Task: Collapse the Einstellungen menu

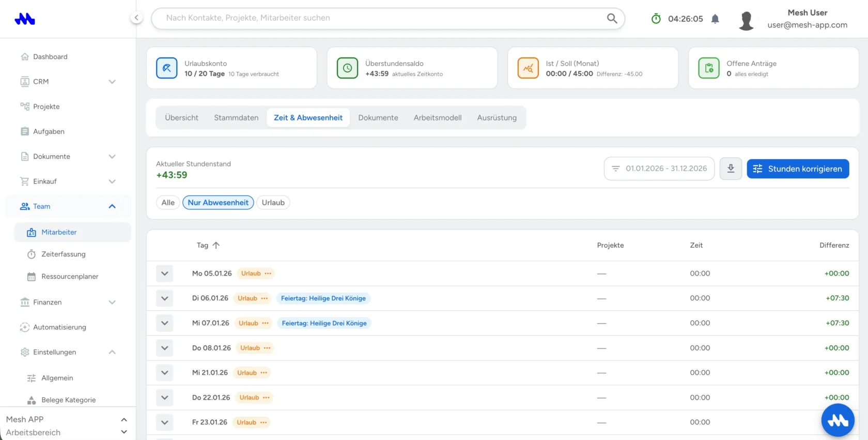Action: click(x=112, y=352)
